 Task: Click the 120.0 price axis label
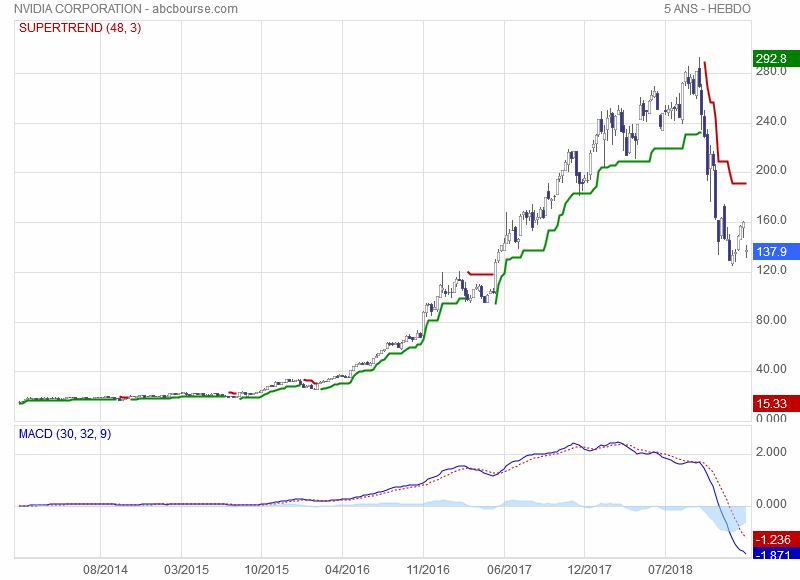point(771,270)
